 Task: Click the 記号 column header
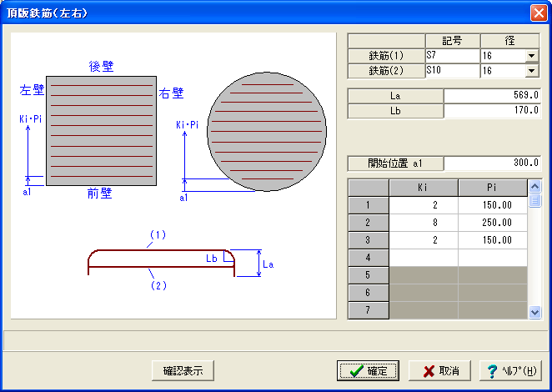[x=453, y=41]
